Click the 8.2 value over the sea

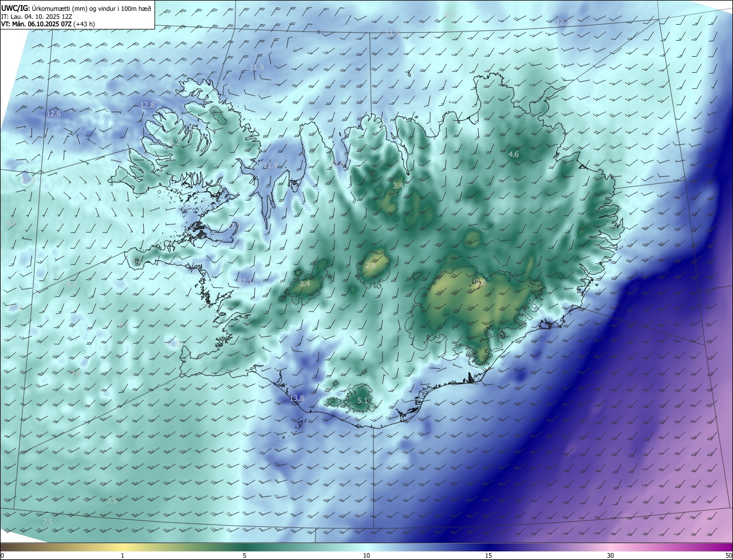coord(72,283)
